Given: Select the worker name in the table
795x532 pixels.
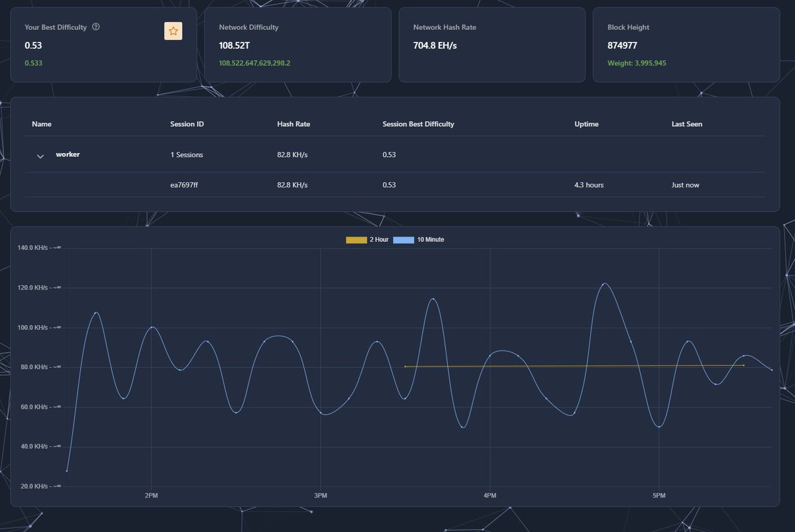Looking at the screenshot, I should click(x=68, y=154).
